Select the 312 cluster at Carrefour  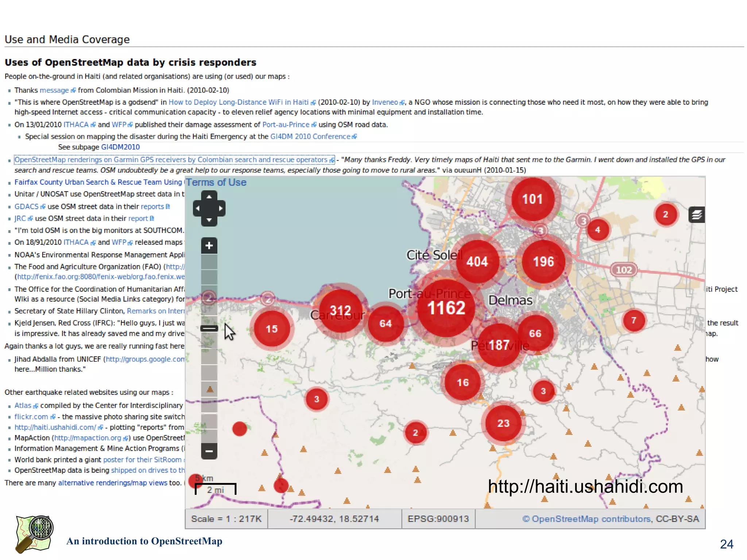(340, 310)
